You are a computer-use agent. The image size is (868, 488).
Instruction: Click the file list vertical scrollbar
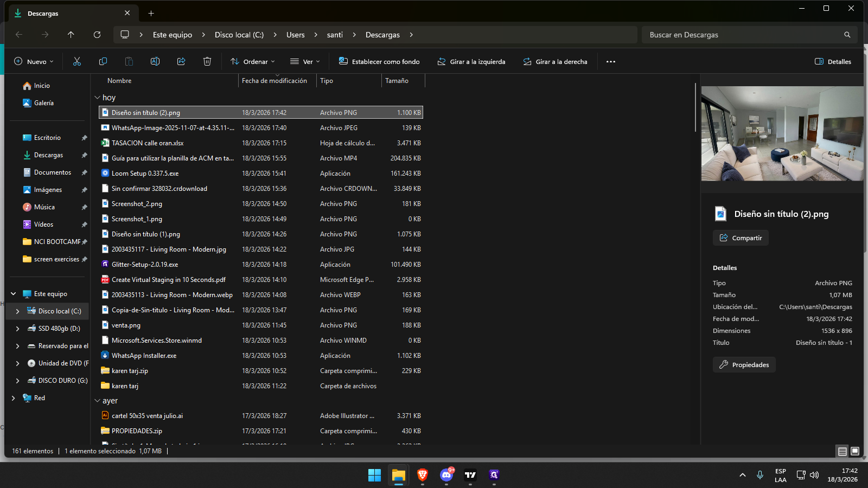tap(695, 108)
